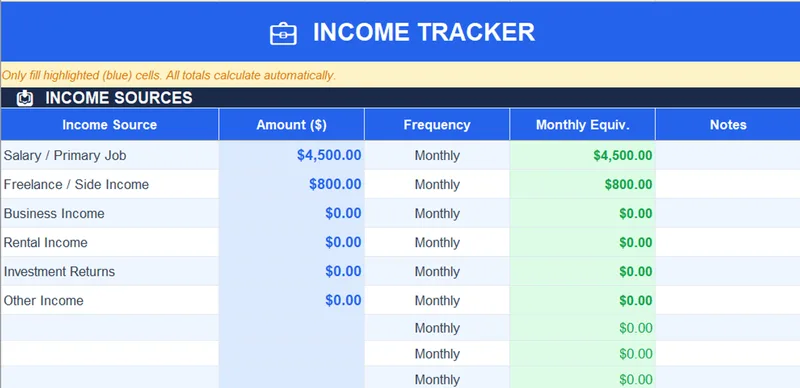Select the Investment Returns amount cell

[291, 272]
